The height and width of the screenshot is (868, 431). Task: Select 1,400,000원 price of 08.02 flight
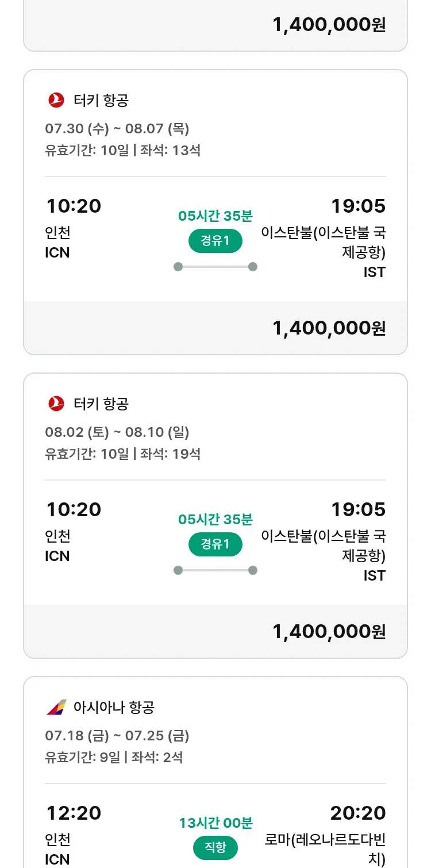329,632
